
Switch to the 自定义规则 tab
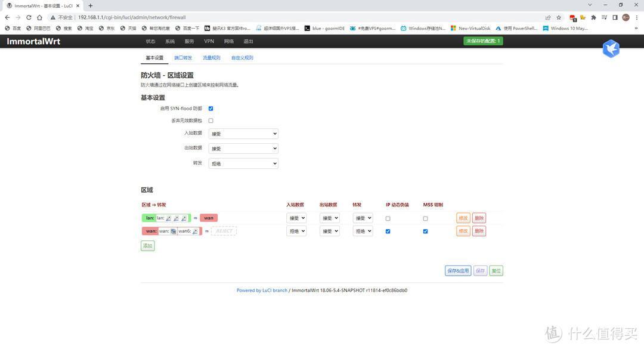tap(242, 57)
